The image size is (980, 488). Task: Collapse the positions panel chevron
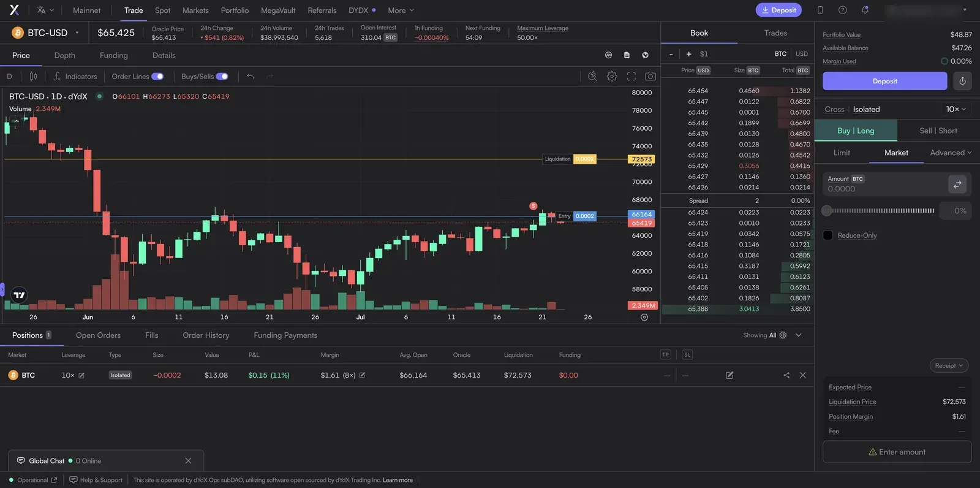[799, 335]
